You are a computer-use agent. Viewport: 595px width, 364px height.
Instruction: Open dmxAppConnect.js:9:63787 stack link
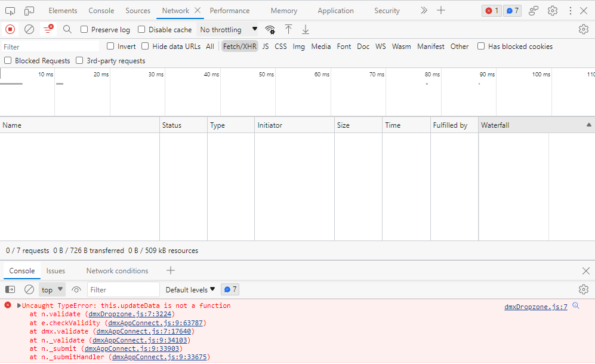tap(156, 323)
